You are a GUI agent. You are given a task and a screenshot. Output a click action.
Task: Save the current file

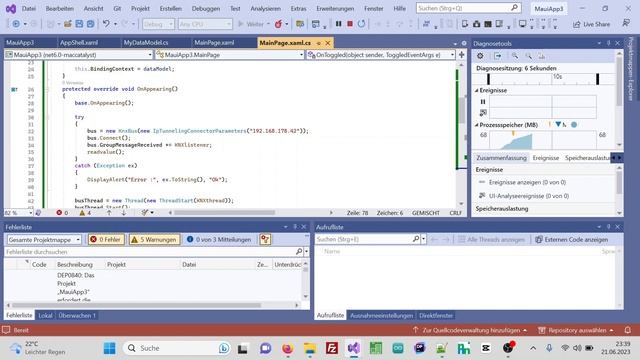[x=79, y=24]
